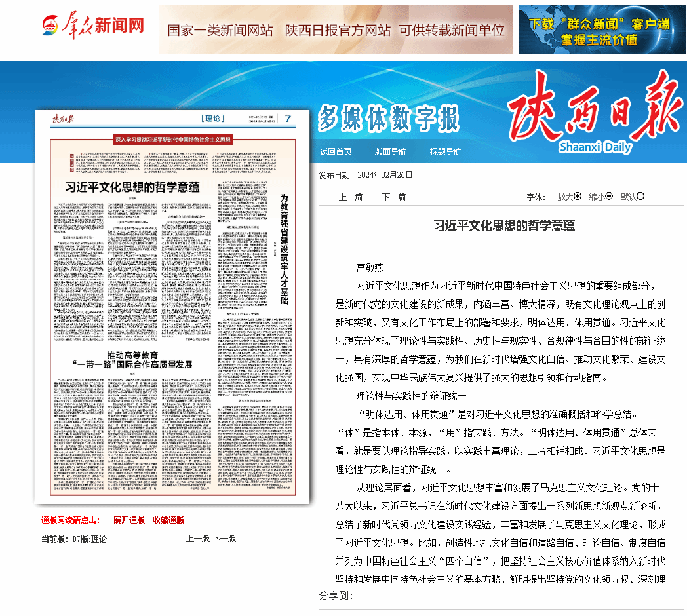Click the 多媒体数字报 title graphic
Viewport: 687px width, 616px height.
[389, 119]
